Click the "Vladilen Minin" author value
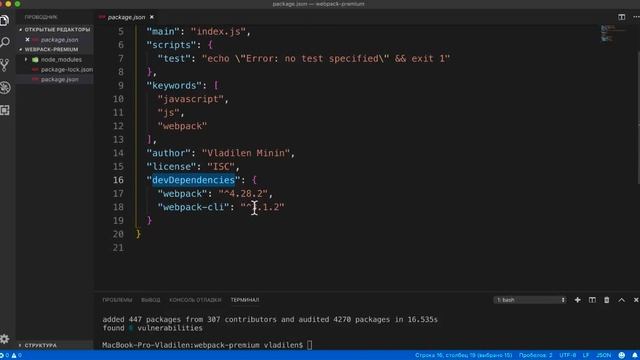Viewport: 640px width, 360px height. (x=246, y=153)
